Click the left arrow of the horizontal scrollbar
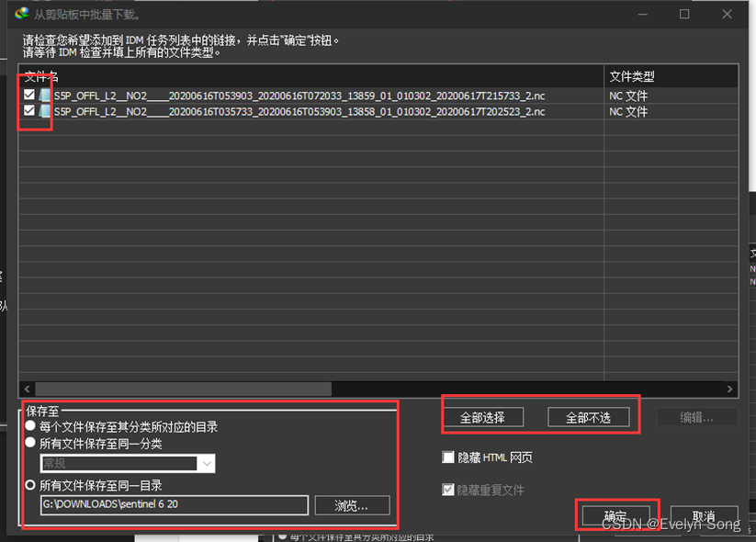 (28, 389)
